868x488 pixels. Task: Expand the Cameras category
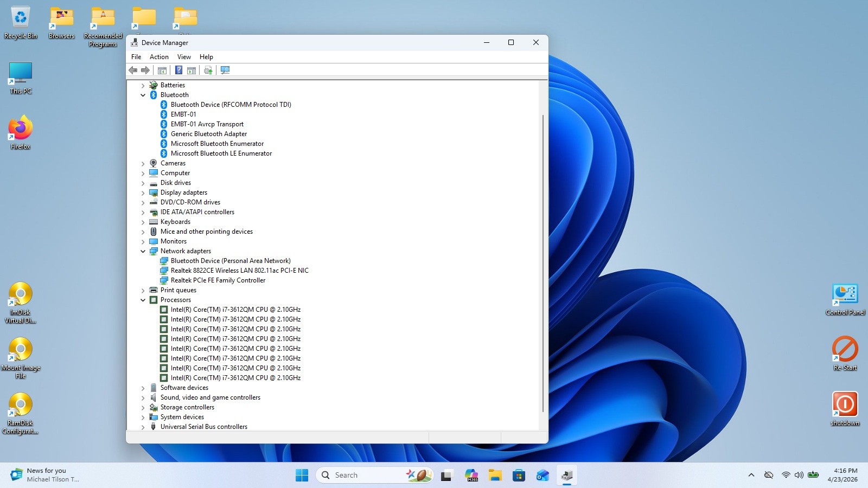pyautogui.click(x=143, y=164)
